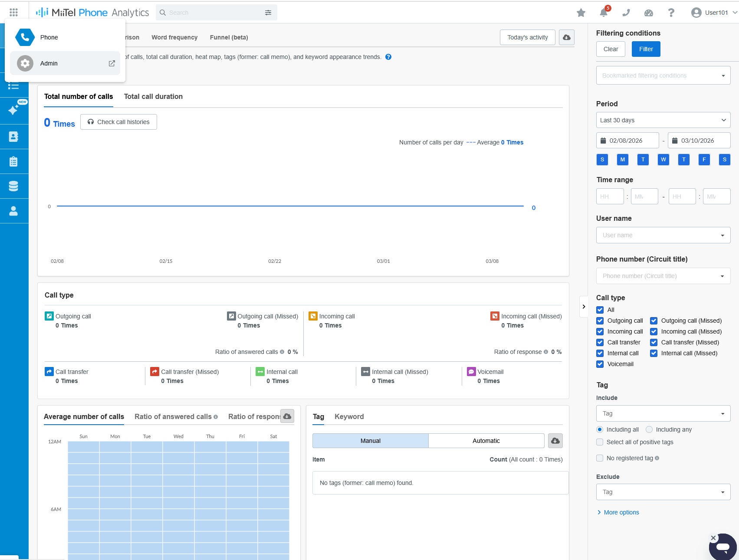Switch to Total call duration tab
This screenshot has width=739, height=560.
pos(153,96)
